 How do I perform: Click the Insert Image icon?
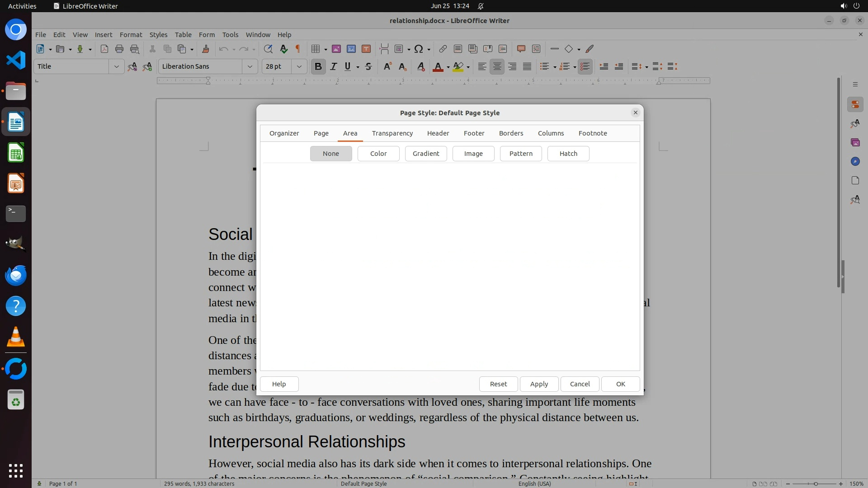point(336,49)
